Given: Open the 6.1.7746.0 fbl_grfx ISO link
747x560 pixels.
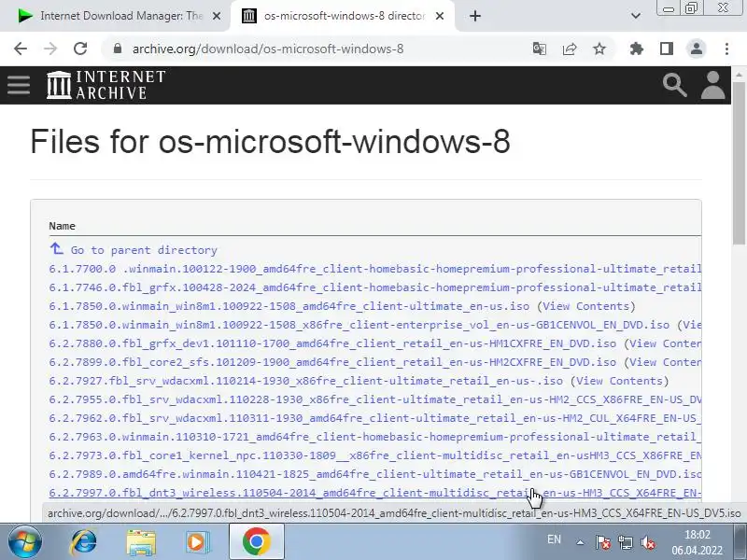Looking at the screenshot, I should (375, 287).
